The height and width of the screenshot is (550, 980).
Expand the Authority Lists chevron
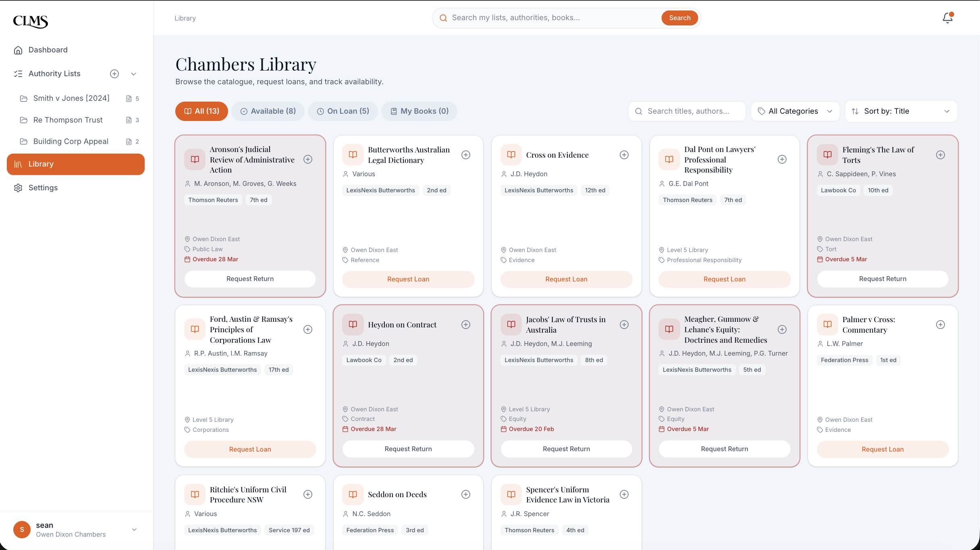(133, 74)
